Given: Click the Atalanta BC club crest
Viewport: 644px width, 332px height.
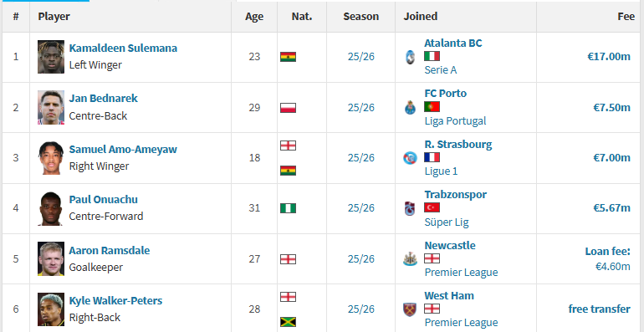Looking at the screenshot, I should coord(410,57).
